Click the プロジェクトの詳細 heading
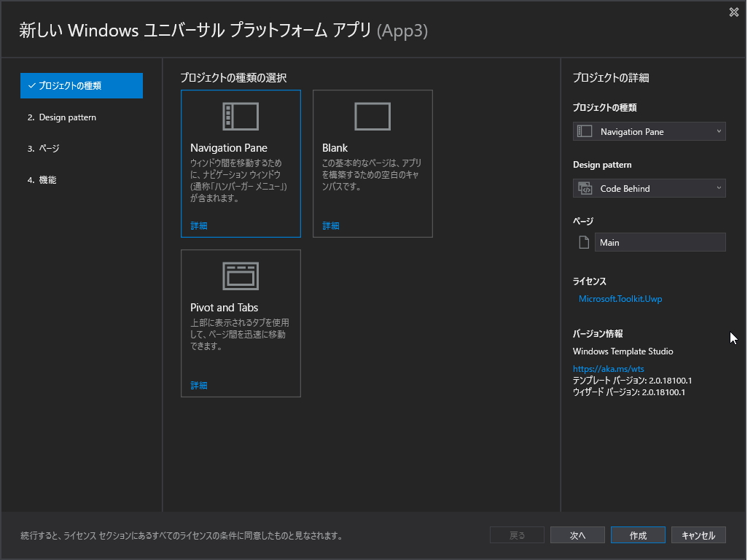Screen dimensions: 753x560 click(x=611, y=78)
